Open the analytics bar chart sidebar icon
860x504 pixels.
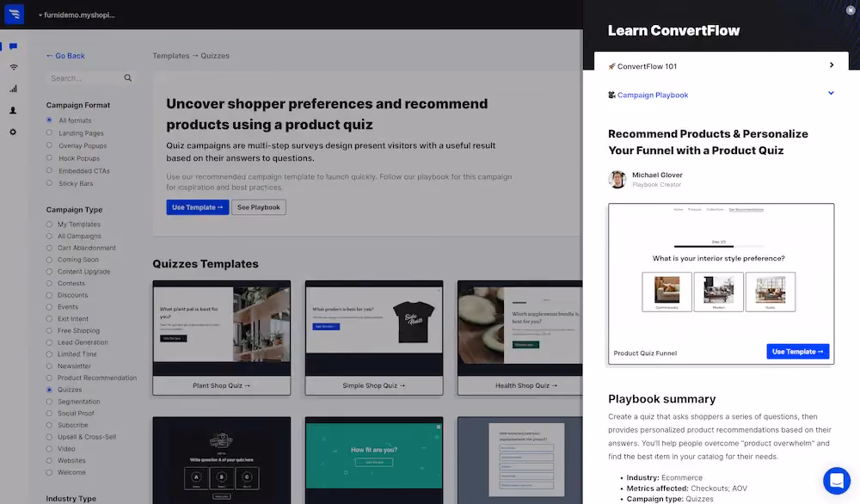point(13,89)
